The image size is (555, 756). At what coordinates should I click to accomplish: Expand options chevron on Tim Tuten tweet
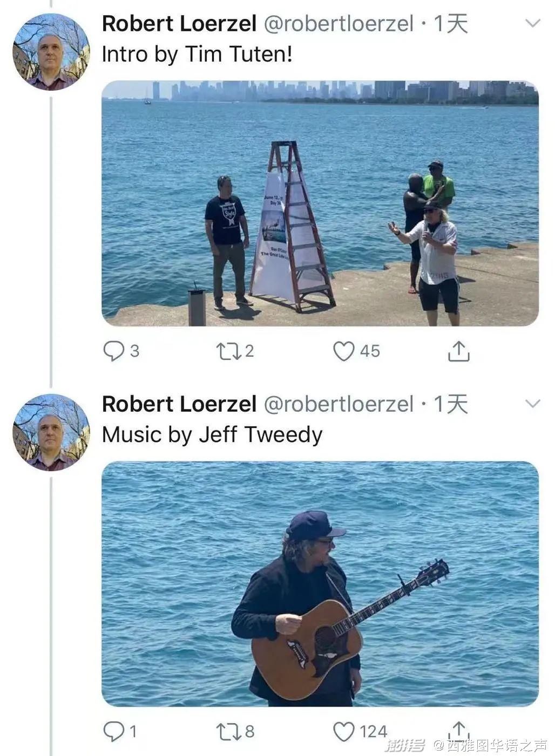(x=532, y=23)
